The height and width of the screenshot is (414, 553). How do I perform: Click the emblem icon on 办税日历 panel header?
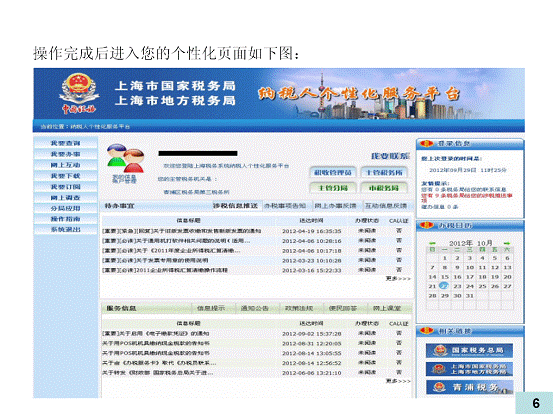coord(426,225)
